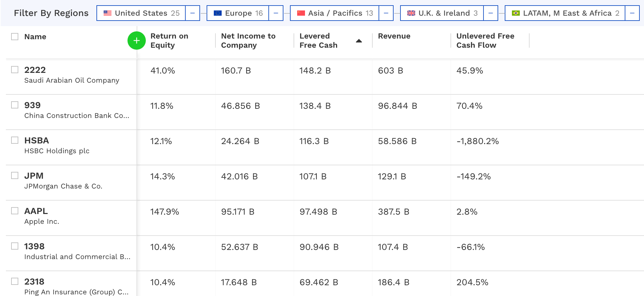Click the -1,880.2% value in HSBA row
This screenshot has height=296, width=644.
click(x=478, y=141)
